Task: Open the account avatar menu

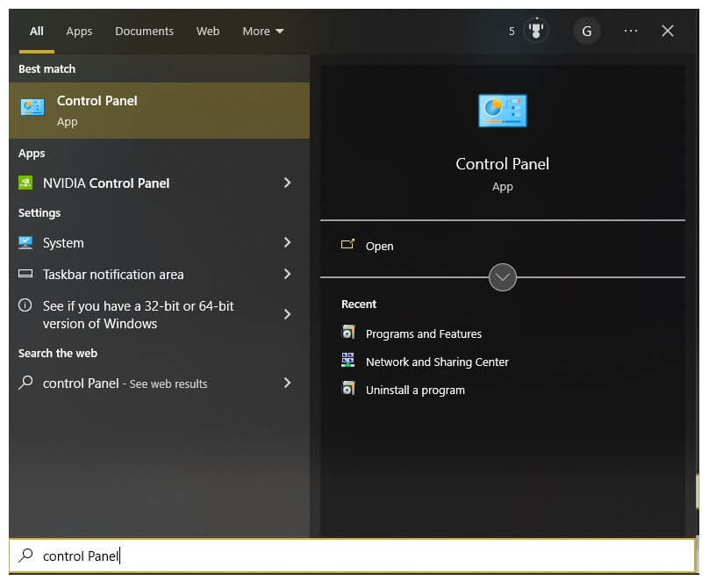Action: [x=586, y=30]
